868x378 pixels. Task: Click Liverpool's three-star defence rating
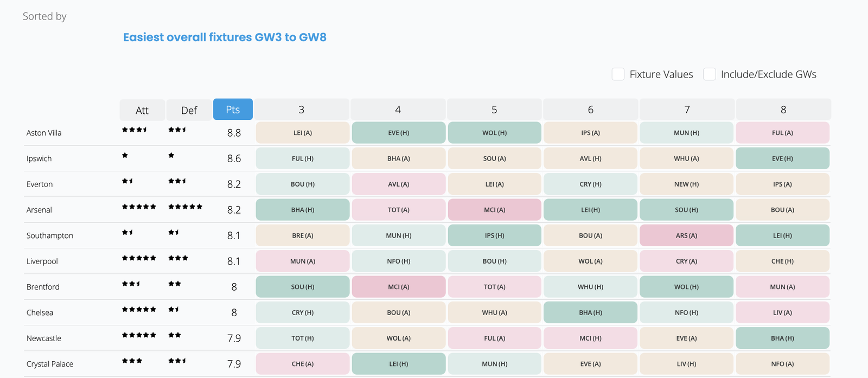[178, 258]
